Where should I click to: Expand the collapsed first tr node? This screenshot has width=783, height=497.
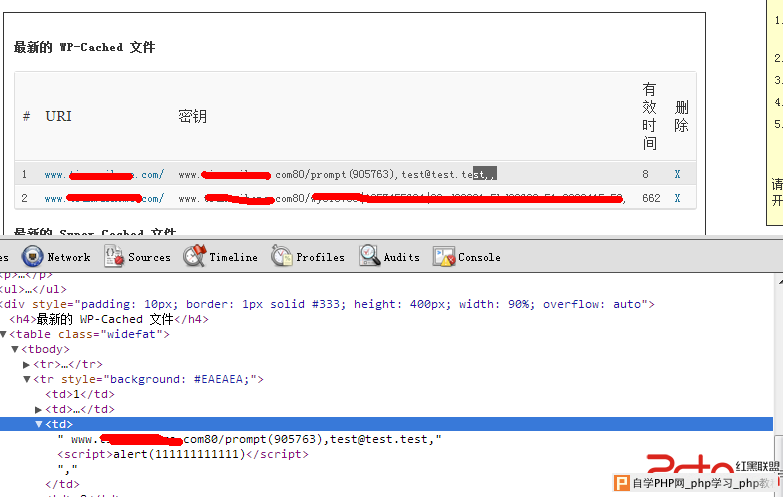point(27,365)
